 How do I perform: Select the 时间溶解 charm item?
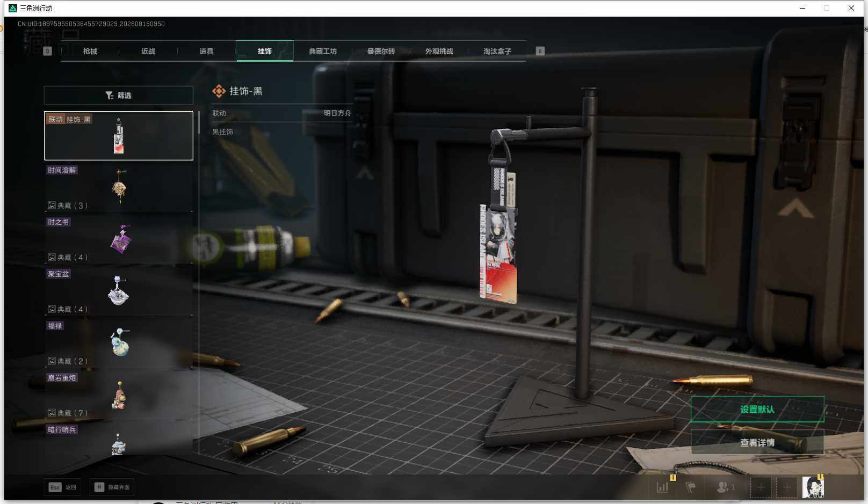pyautogui.click(x=119, y=187)
